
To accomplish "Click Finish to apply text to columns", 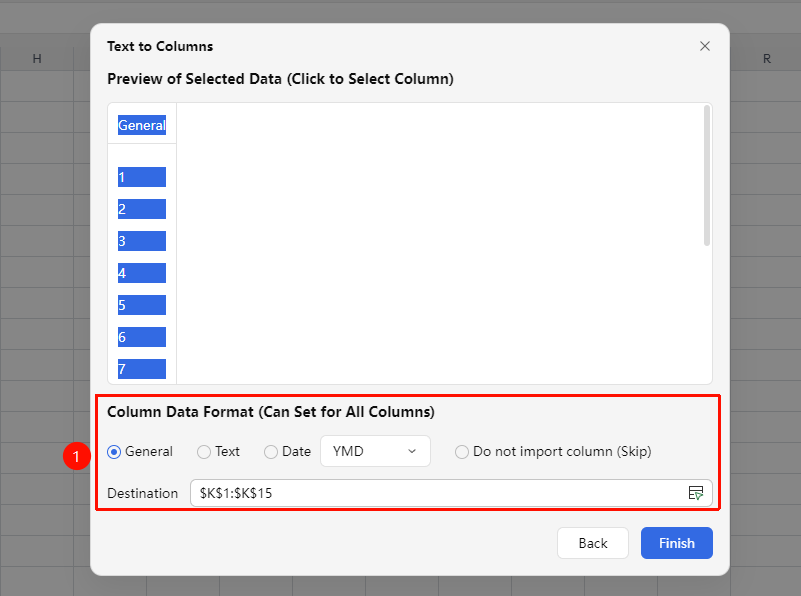I will click(676, 543).
